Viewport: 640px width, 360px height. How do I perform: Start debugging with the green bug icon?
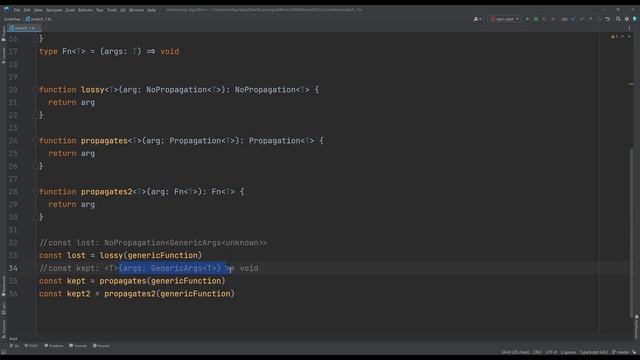[536, 19]
